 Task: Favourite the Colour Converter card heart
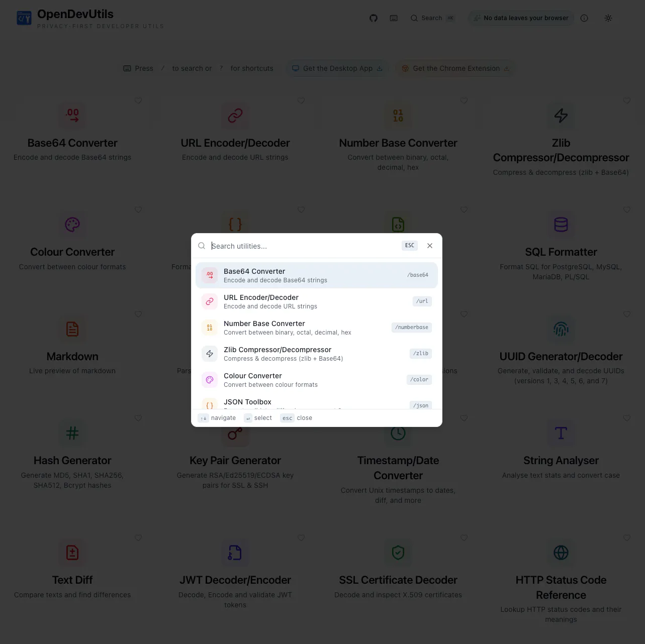138,209
